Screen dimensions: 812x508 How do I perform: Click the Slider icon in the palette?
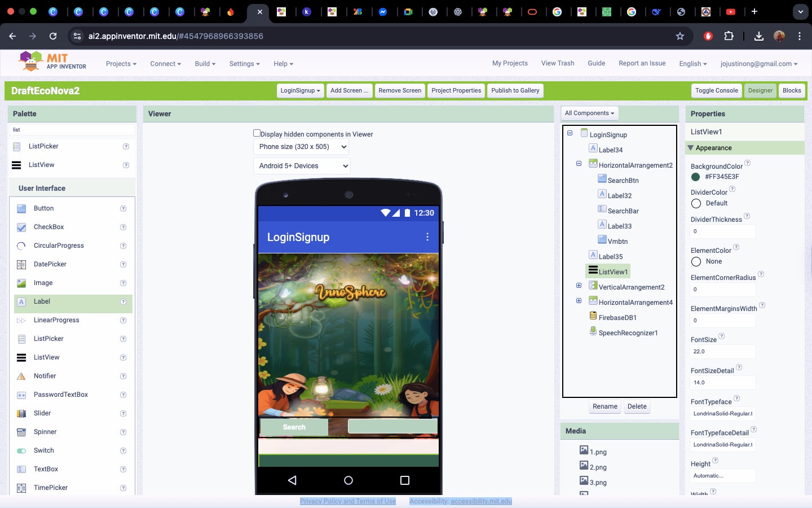point(21,413)
